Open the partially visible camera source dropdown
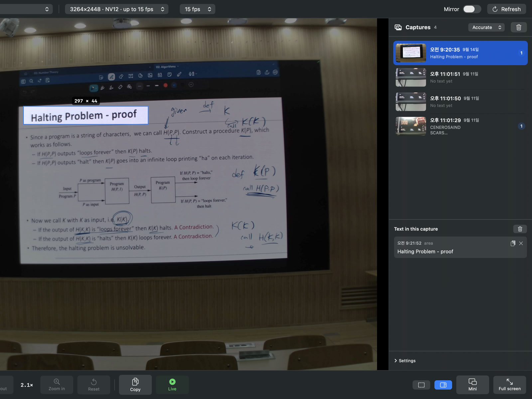The image size is (532, 399). tap(26, 9)
